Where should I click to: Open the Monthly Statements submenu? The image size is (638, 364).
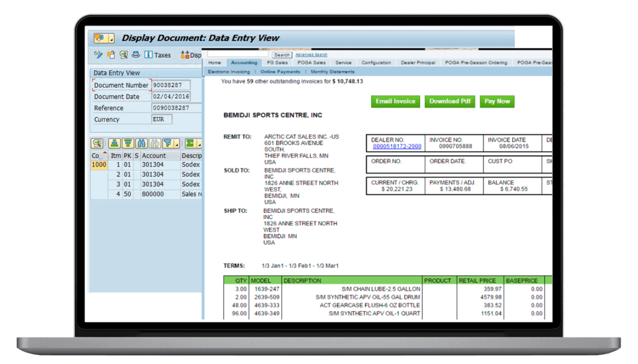[333, 72]
